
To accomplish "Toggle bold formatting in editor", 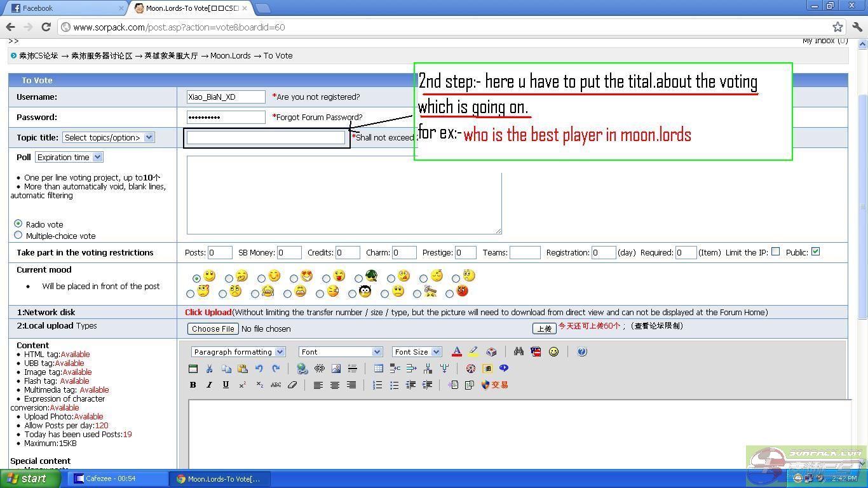I will click(x=193, y=385).
